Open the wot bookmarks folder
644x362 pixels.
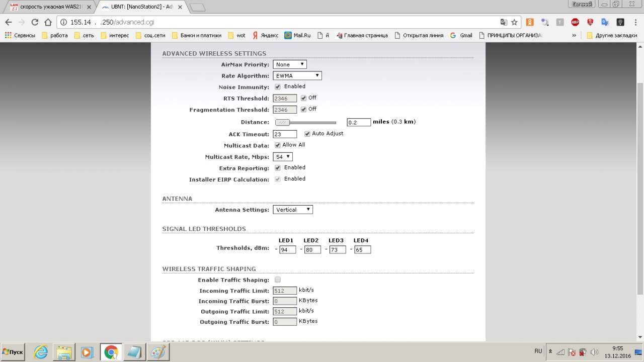(x=236, y=35)
